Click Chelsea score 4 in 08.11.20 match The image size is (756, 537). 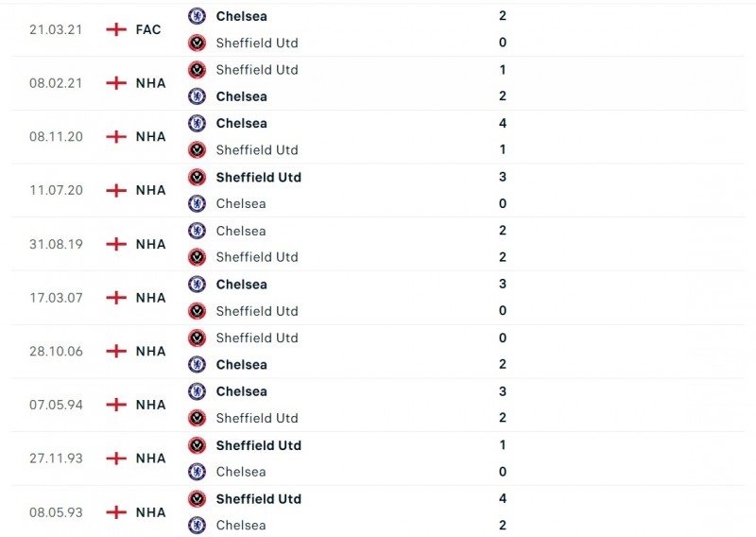click(503, 123)
